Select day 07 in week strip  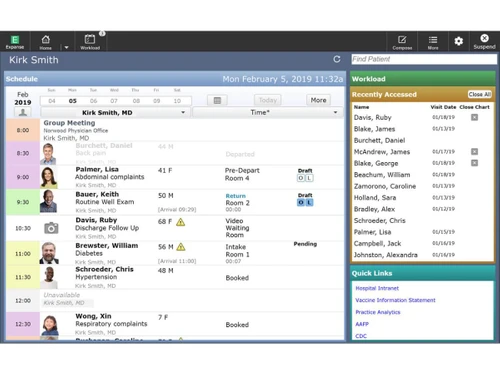click(114, 101)
